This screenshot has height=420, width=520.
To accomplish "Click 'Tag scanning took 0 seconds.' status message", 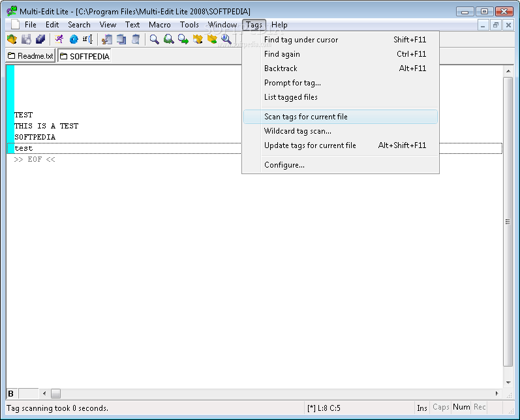I will pos(57,408).
